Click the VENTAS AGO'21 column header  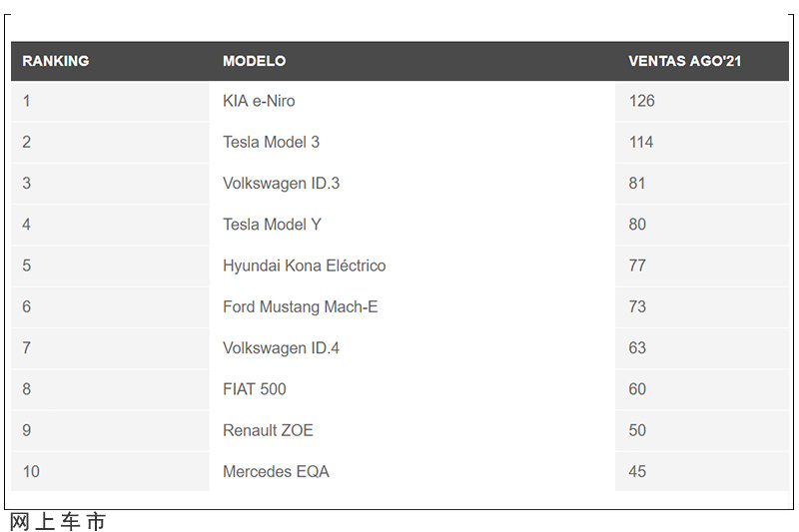click(684, 61)
